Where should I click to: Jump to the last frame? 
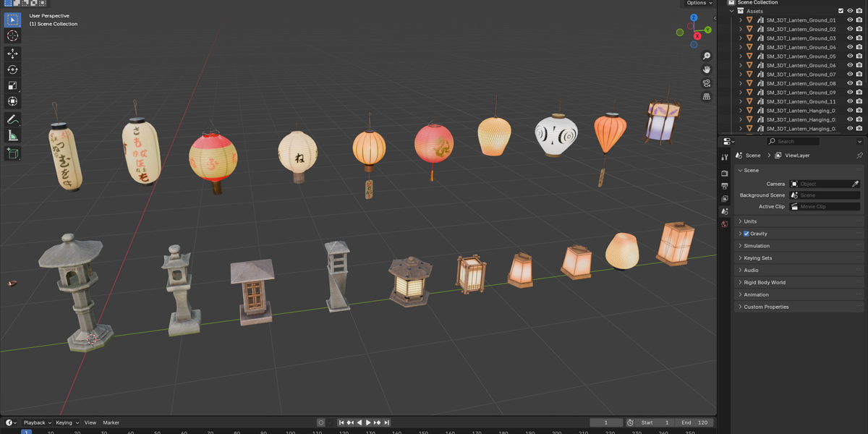(x=387, y=422)
